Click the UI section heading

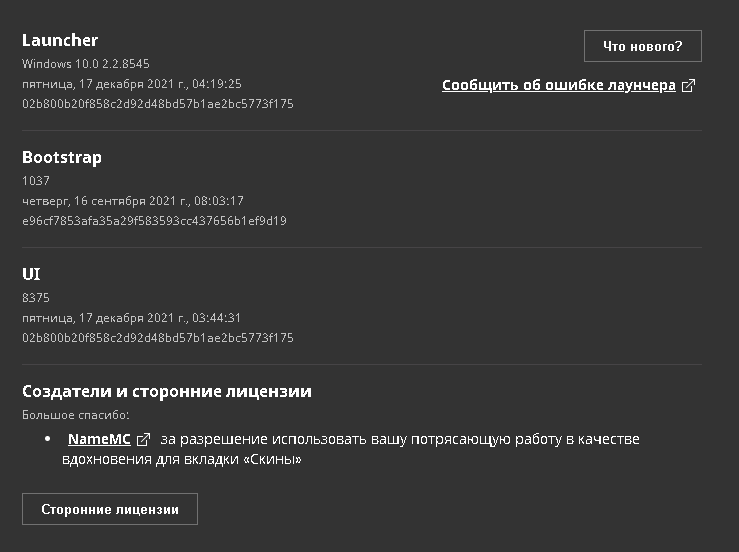coord(31,274)
